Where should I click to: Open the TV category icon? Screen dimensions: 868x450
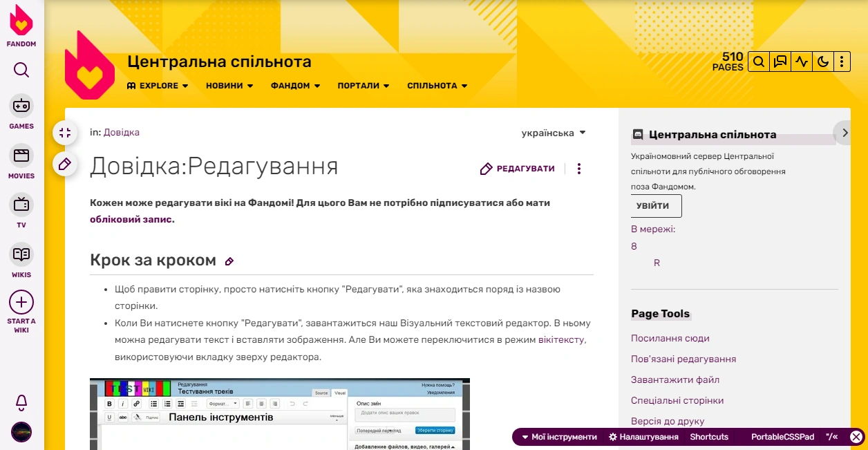coord(21,205)
